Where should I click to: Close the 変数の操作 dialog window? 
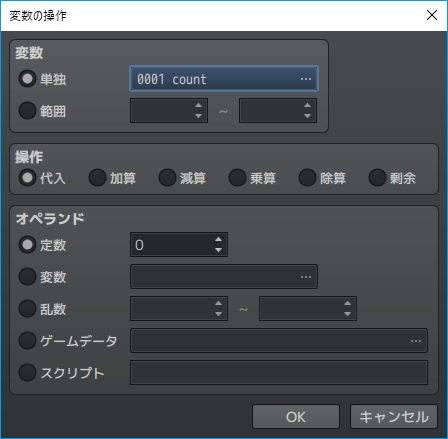tap(432, 15)
